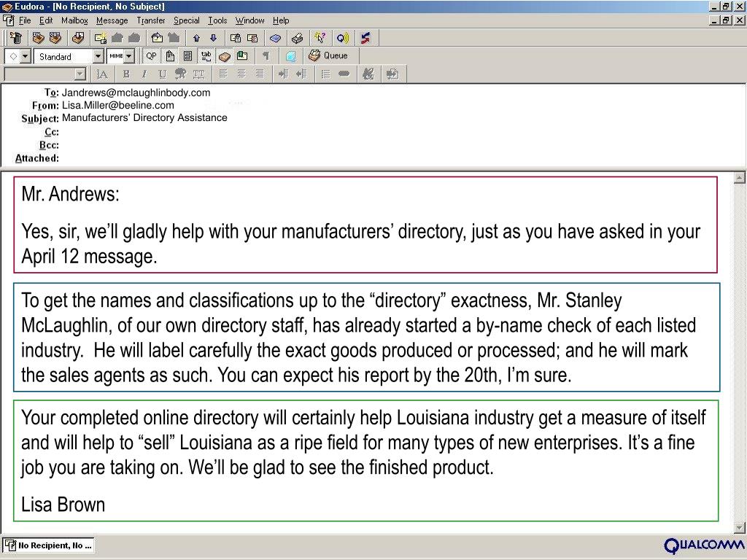Click the Delete message trash icon

[x=16, y=38]
